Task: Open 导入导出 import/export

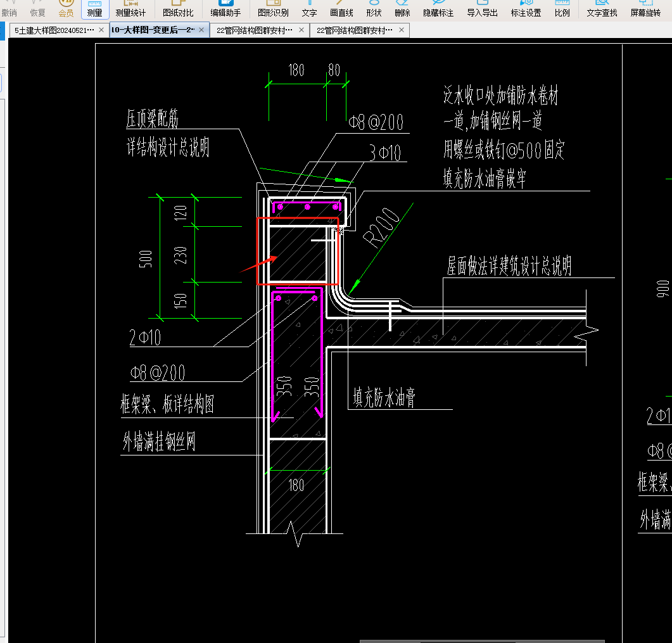Action: point(483,9)
